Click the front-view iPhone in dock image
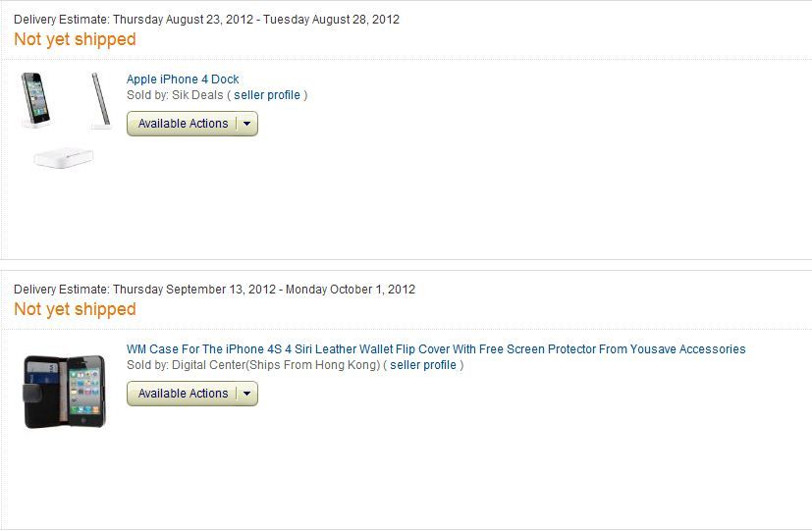The height and width of the screenshot is (531, 812). [x=35, y=99]
